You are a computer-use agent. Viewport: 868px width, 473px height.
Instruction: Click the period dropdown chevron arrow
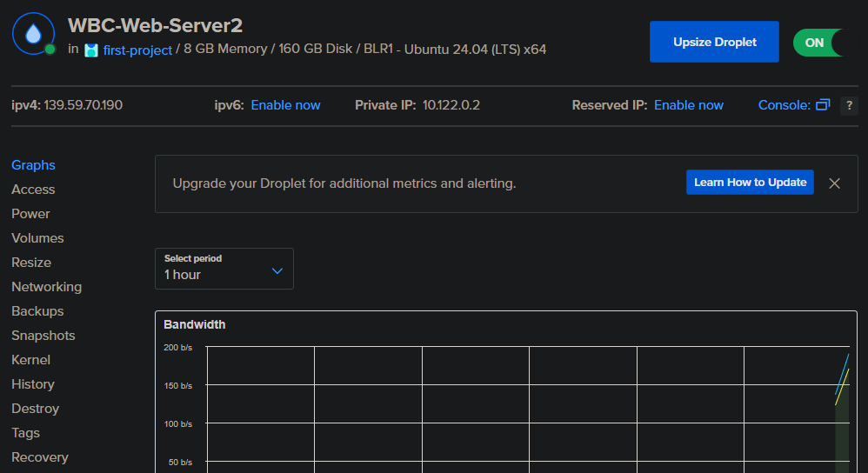[x=277, y=271]
